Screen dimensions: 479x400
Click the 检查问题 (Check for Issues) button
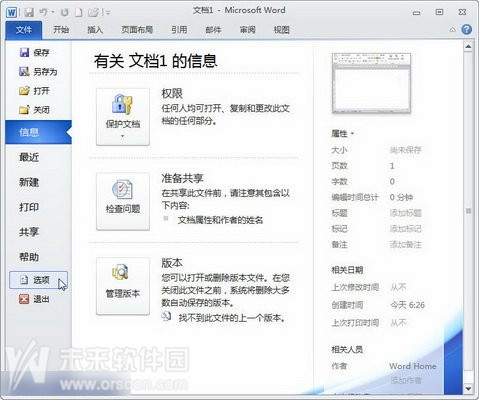[123, 201]
